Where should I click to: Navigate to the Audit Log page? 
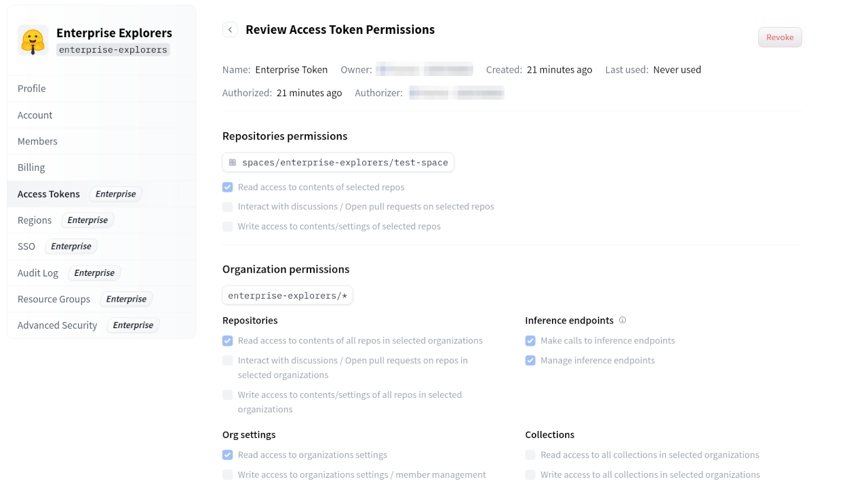click(38, 272)
